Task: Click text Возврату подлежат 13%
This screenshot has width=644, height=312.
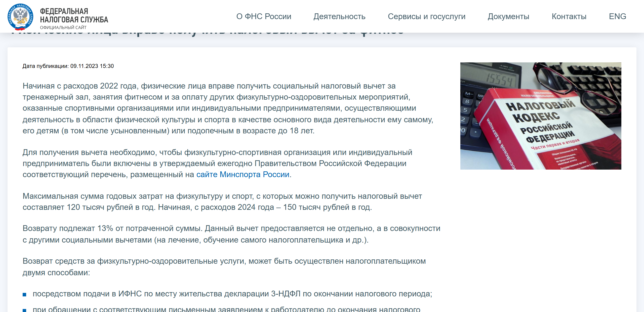Action: pos(231,234)
